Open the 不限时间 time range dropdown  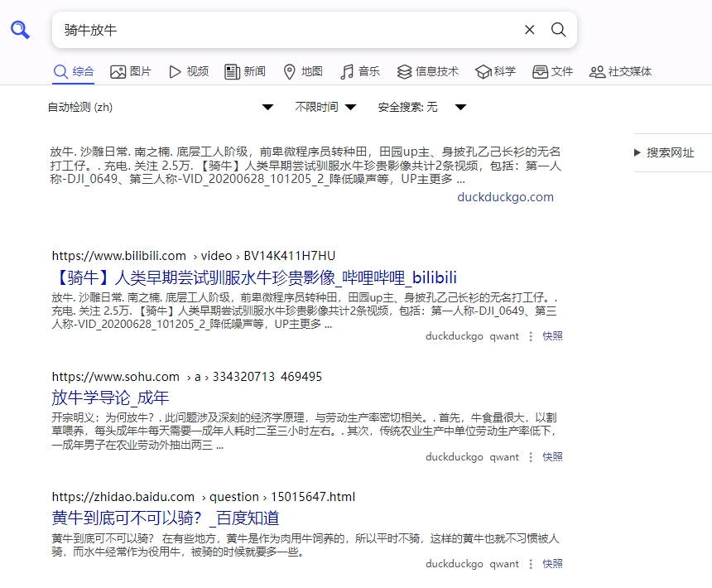click(x=325, y=108)
